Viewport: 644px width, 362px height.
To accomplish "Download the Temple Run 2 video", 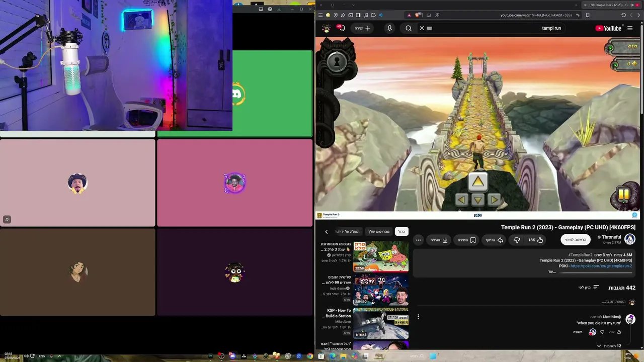I will tap(439, 240).
